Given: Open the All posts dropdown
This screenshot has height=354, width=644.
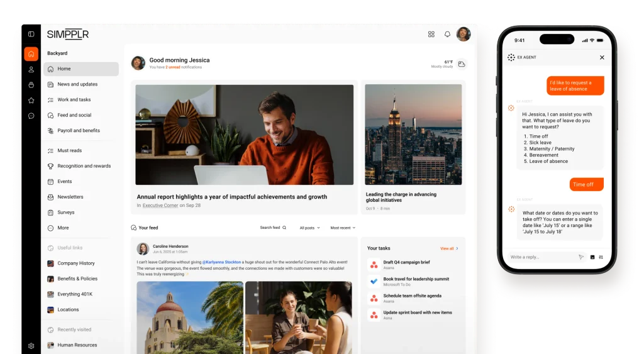Looking at the screenshot, I should [309, 228].
